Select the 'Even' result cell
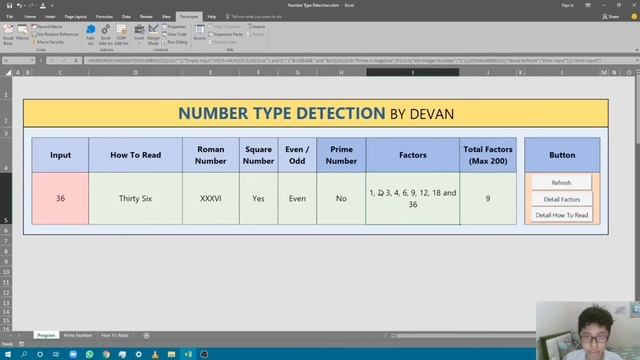Viewport: 640px width, 360px height. [x=297, y=198]
